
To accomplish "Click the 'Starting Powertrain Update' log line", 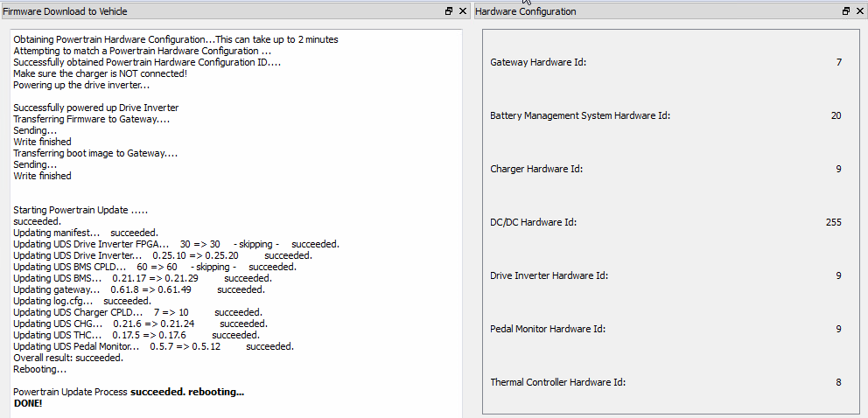I will [x=80, y=211].
